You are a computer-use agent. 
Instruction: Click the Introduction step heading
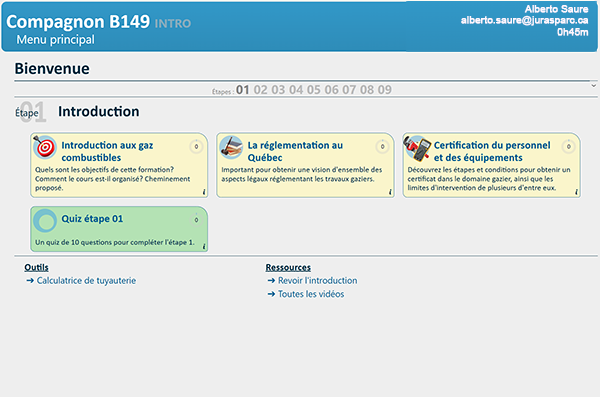(99, 111)
